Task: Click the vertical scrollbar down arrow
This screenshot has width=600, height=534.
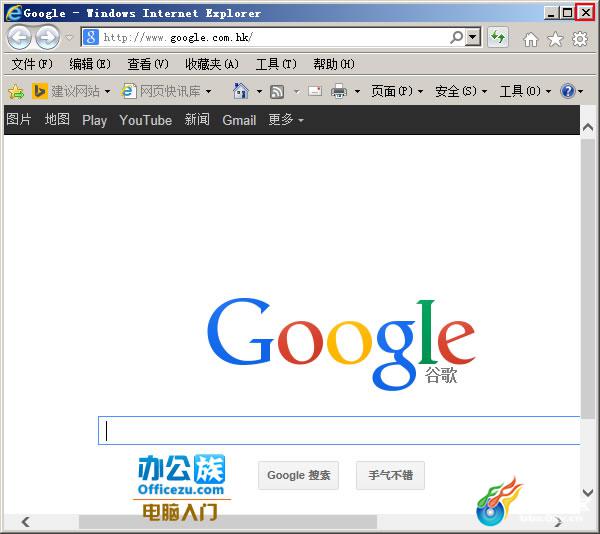Action: (588, 492)
